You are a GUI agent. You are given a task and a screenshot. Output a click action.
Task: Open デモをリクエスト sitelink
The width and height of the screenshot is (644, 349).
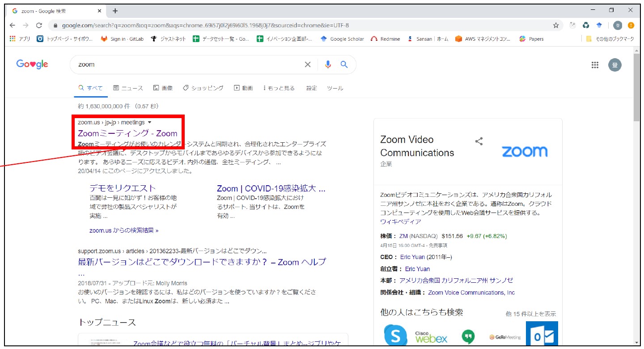[123, 188]
